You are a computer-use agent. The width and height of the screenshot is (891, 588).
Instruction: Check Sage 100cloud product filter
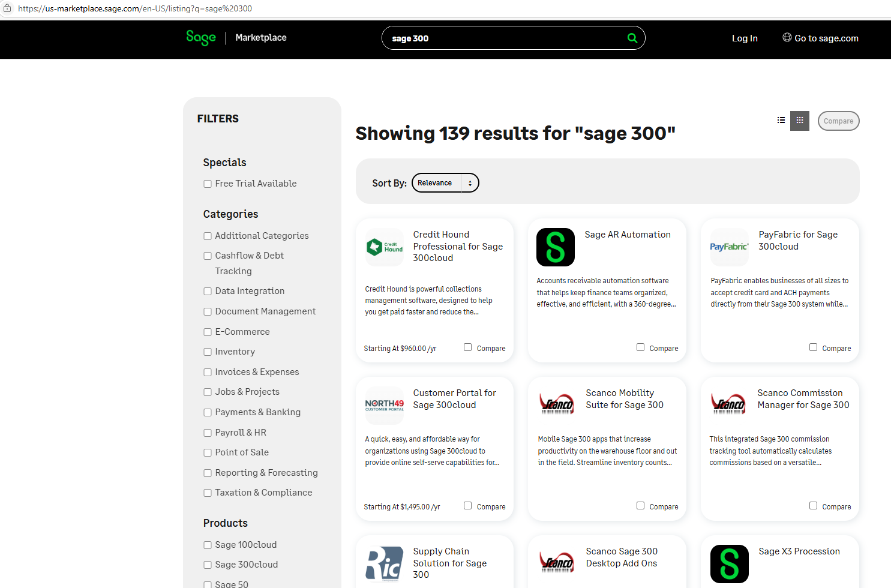[208, 545]
